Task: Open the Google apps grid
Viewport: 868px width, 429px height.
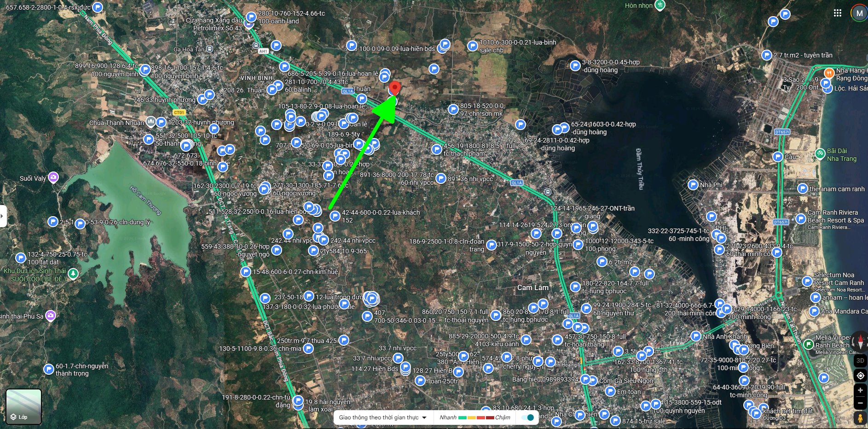Action: click(838, 13)
